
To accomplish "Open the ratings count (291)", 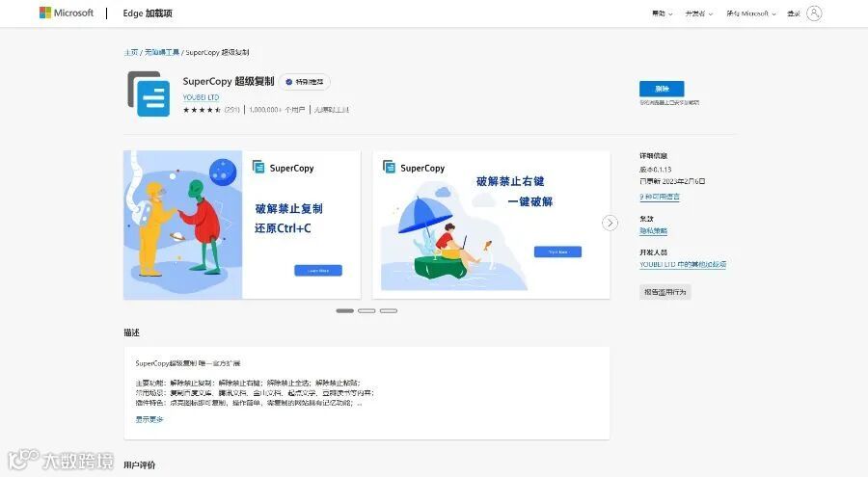I will coord(231,110).
